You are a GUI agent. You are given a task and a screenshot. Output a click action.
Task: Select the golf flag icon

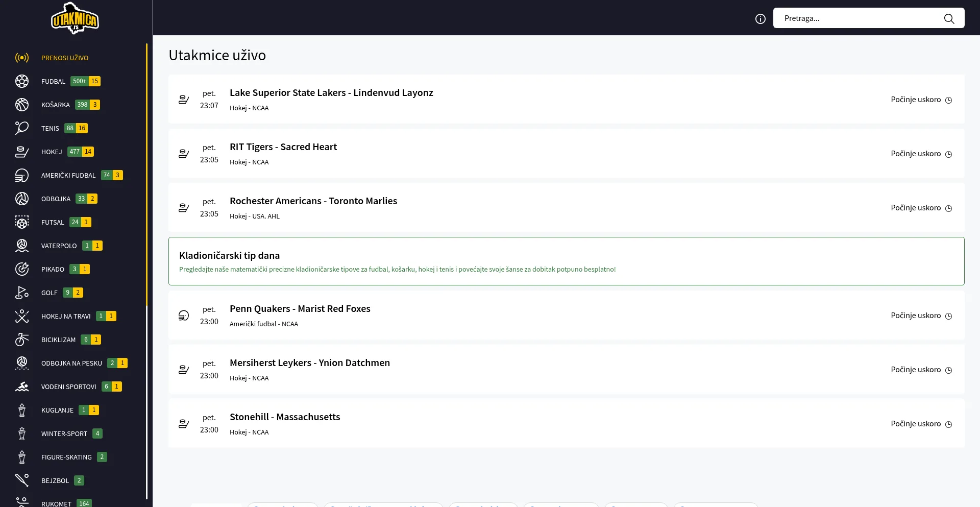click(x=22, y=293)
